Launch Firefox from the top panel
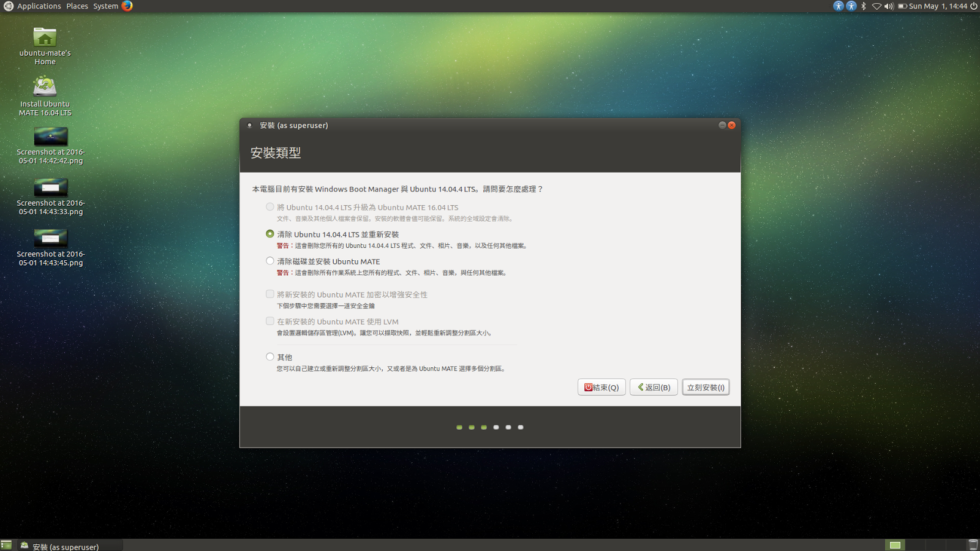The width and height of the screenshot is (980, 551). 127,6
